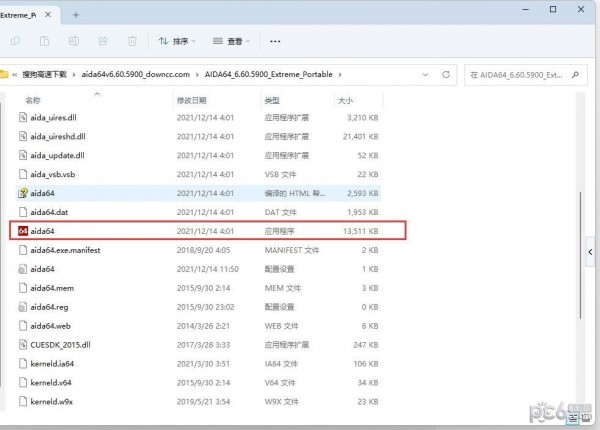Viewport: 600px width, 430px height.
Task: Focus the search box for AIDA64 folder
Action: [x=526, y=75]
